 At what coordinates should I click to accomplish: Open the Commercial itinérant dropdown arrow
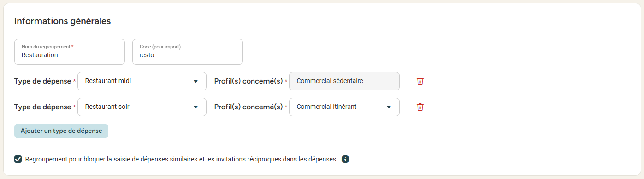(389, 107)
